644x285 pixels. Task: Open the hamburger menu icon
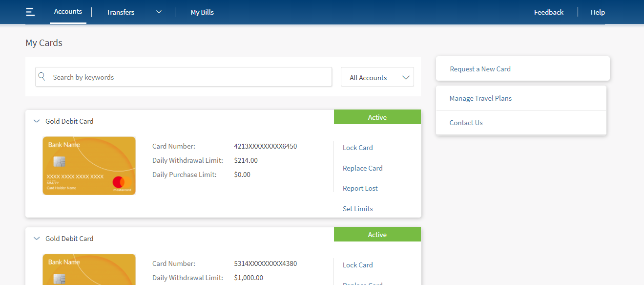30,12
